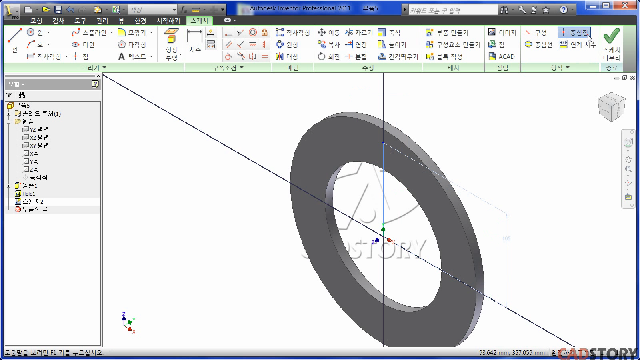
Task: Collapse the Origin folder in browser tree
Action: [x=9, y=122]
